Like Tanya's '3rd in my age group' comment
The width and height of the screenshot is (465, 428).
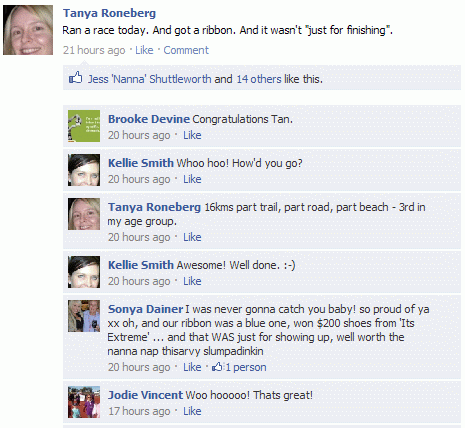click(x=192, y=237)
